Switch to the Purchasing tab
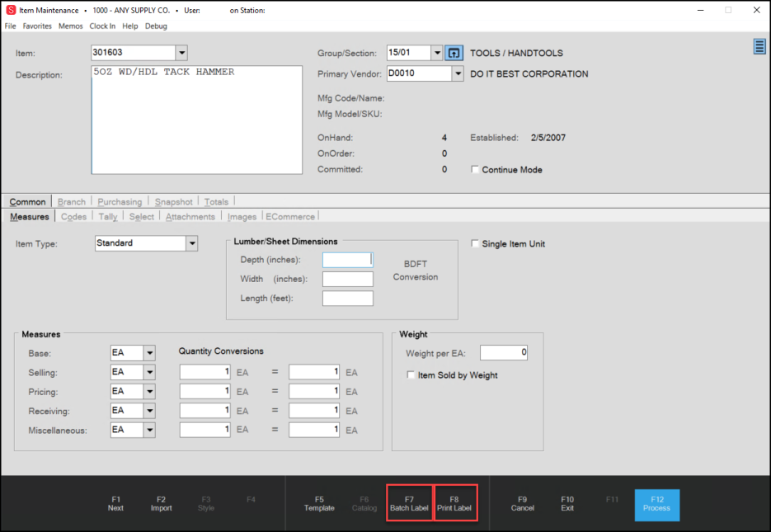This screenshot has width=771, height=532. point(120,202)
